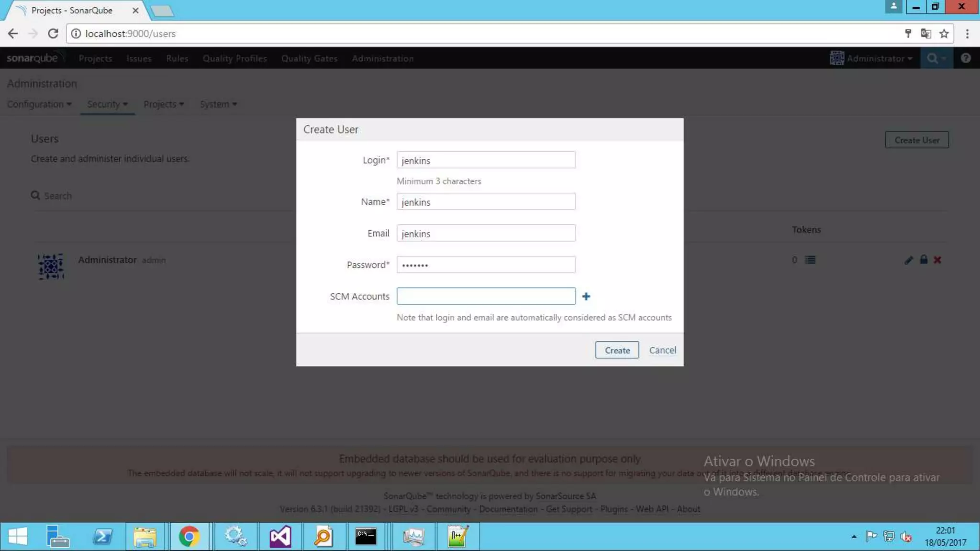Click the saved password key icon
This screenshot has height=551, width=980.
pos(908,33)
